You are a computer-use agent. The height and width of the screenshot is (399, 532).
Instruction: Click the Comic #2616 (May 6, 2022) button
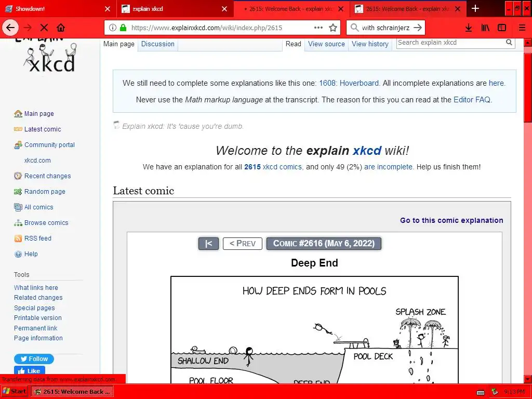324,244
